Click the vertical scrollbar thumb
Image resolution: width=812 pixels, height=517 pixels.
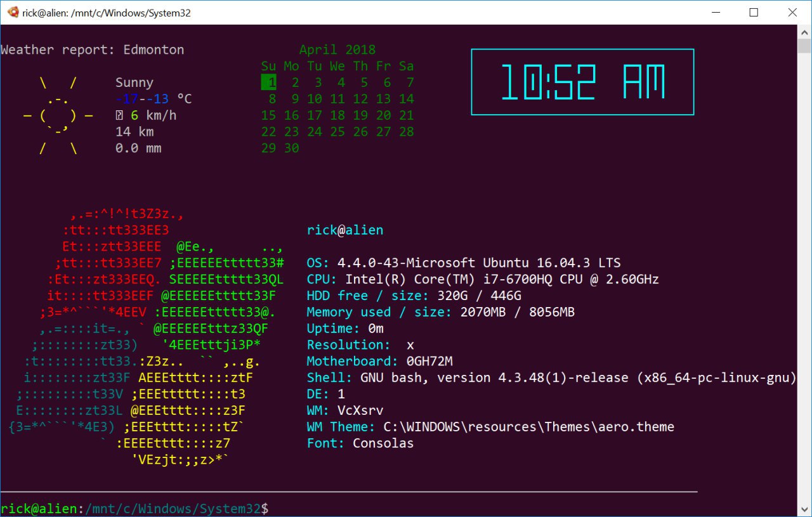coord(804,46)
